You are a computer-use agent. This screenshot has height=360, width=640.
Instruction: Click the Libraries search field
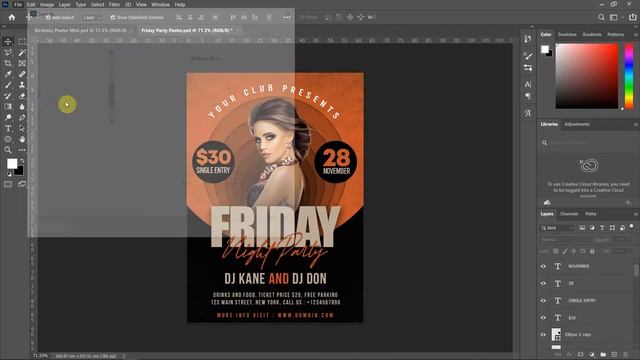coord(588,143)
